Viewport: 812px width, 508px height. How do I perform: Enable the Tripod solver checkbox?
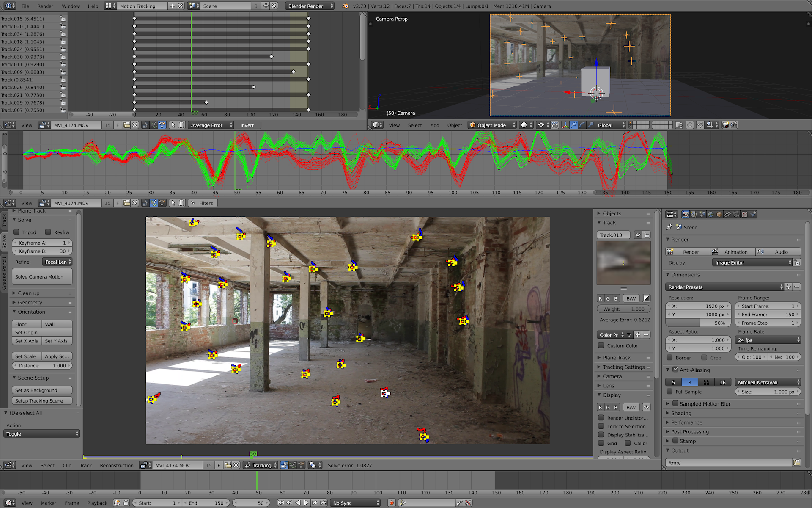pyautogui.click(x=16, y=232)
